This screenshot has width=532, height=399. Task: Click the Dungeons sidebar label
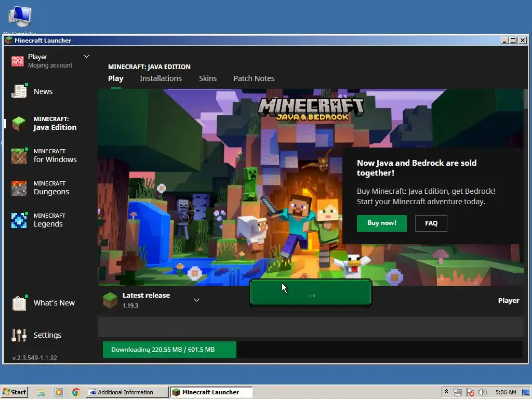pos(51,188)
